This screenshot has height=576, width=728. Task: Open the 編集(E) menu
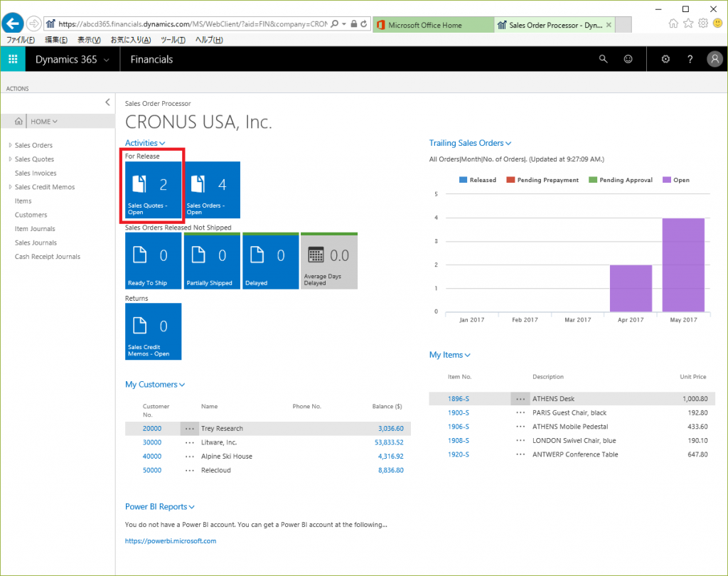coord(55,40)
